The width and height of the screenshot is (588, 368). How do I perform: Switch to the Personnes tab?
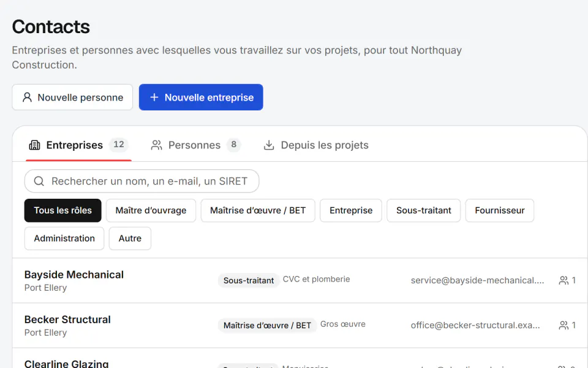195,145
